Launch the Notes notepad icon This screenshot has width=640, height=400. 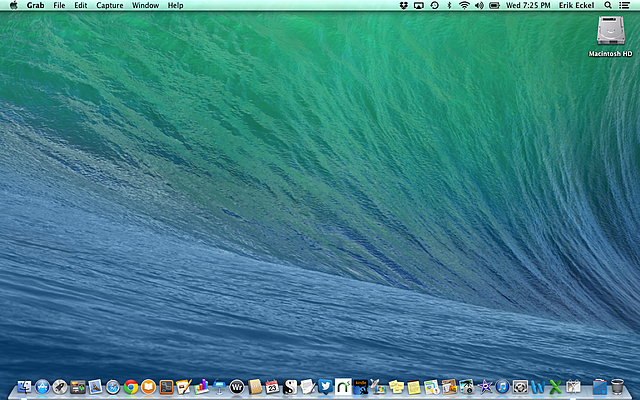414,386
